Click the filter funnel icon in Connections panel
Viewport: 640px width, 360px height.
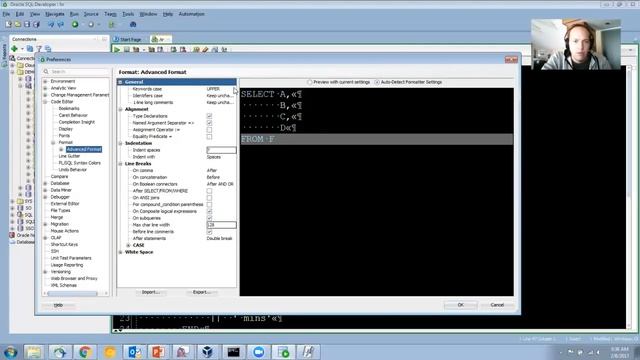[x=39, y=49]
